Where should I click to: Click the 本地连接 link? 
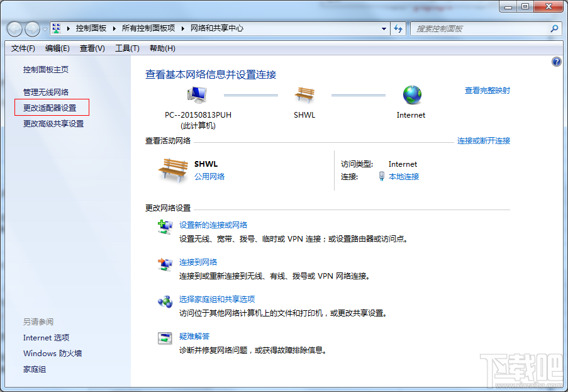(404, 176)
